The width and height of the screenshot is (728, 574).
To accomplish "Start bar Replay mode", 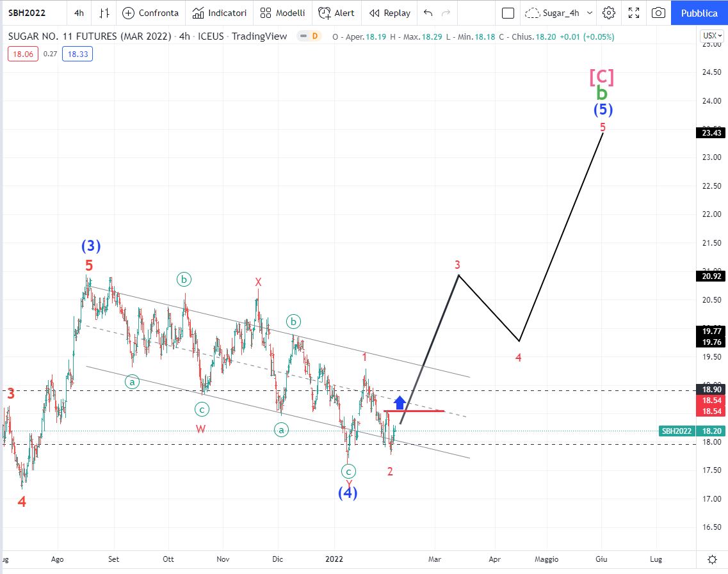I will click(390, 13).
